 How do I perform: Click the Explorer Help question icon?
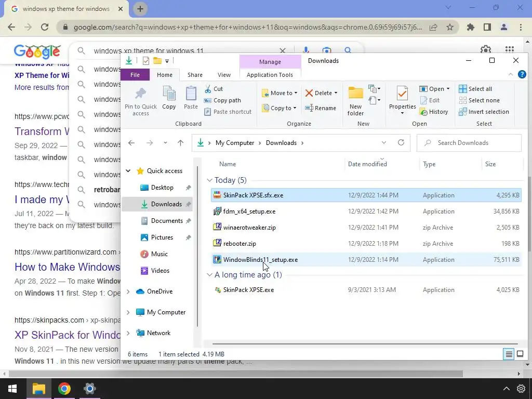click(522, 74)
